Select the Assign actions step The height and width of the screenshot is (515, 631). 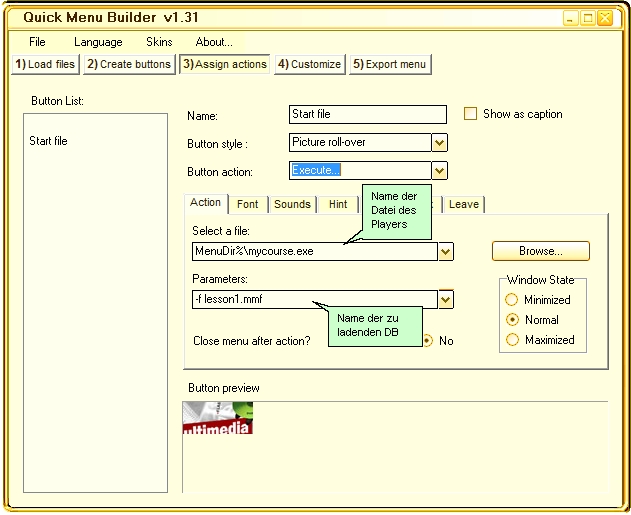pyautogui.click(x=225, y=64)
